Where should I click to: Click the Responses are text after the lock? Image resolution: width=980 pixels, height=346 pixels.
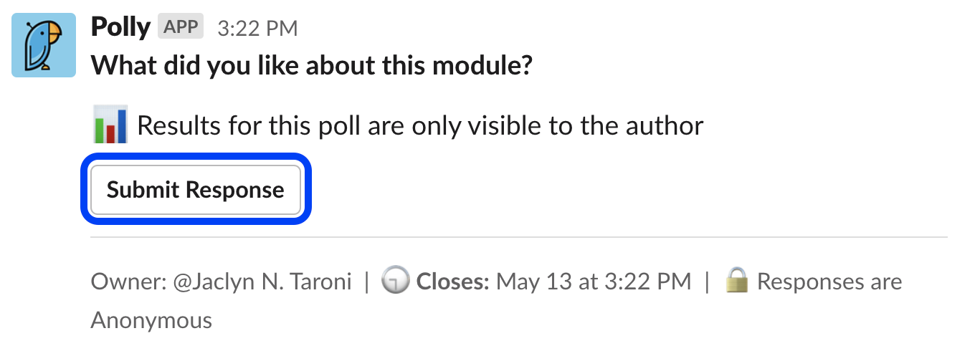(x=829, y=282)
